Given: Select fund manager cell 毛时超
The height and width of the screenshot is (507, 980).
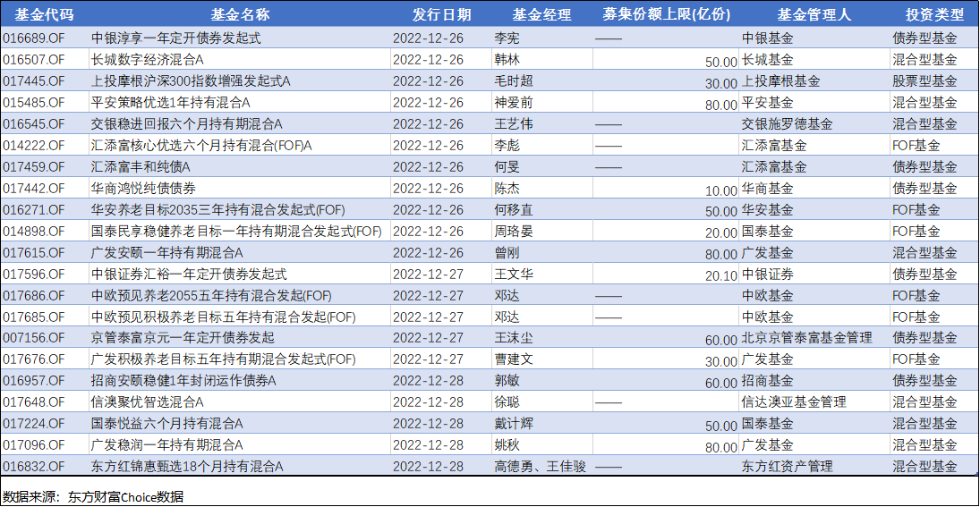Looking at the screenshot, I should [514, 81].
